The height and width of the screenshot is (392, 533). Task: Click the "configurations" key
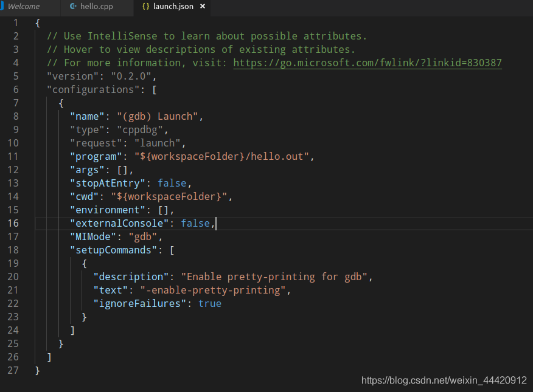pyautogui.click(x=93, y=89)
